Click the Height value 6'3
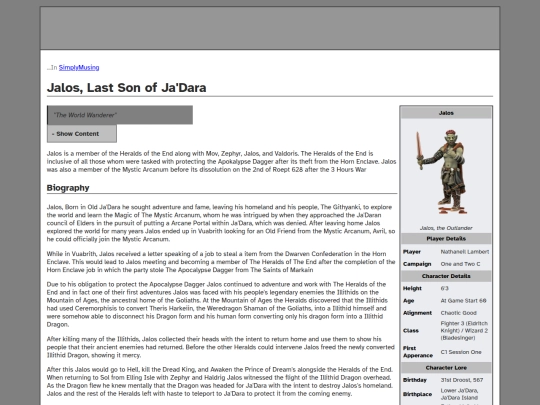The width and height of the screenshot is (540, 405). coord(444,289)
